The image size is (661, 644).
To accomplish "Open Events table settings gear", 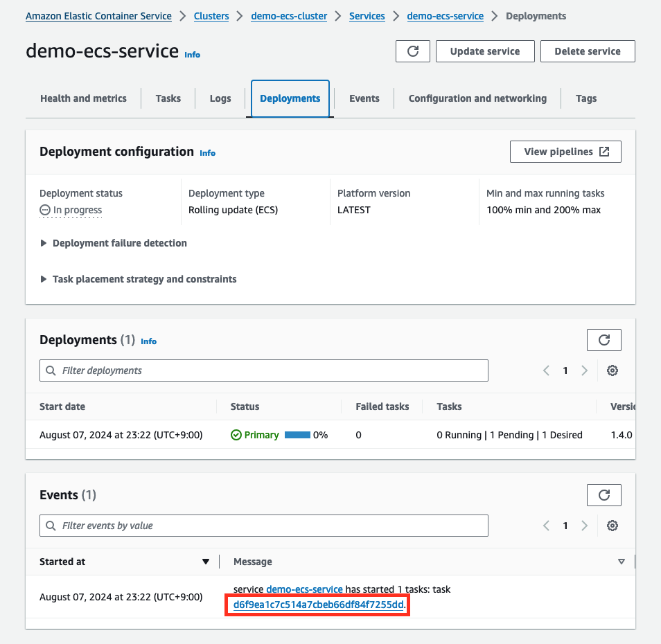I will pos(612,526).
